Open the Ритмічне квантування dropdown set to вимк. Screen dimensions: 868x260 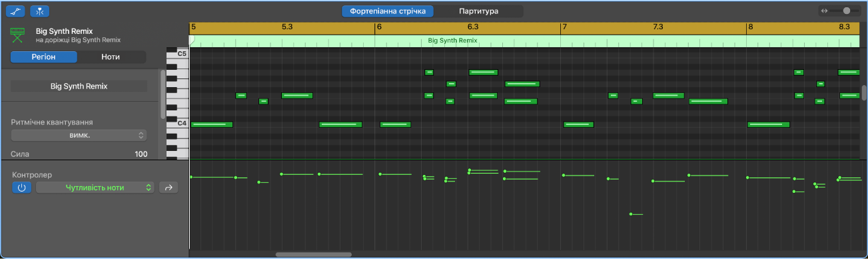coord(79,135)
